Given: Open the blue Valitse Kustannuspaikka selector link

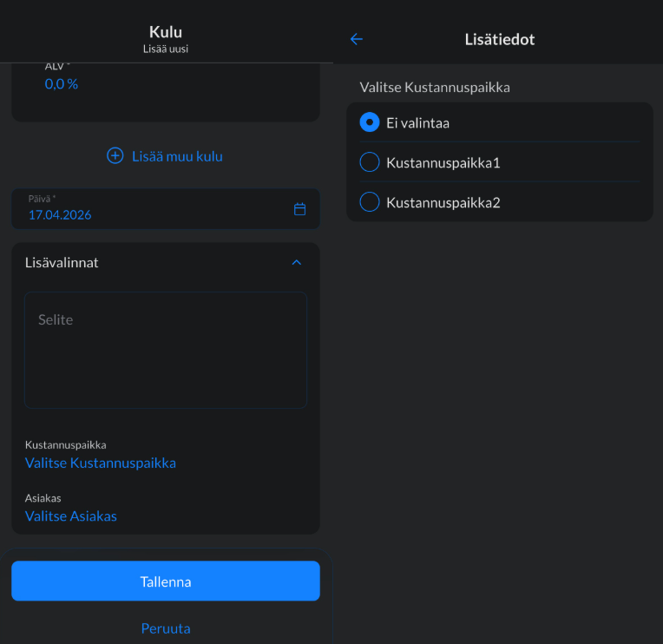Looking at the screenshot, I should [x=101, y=463].
